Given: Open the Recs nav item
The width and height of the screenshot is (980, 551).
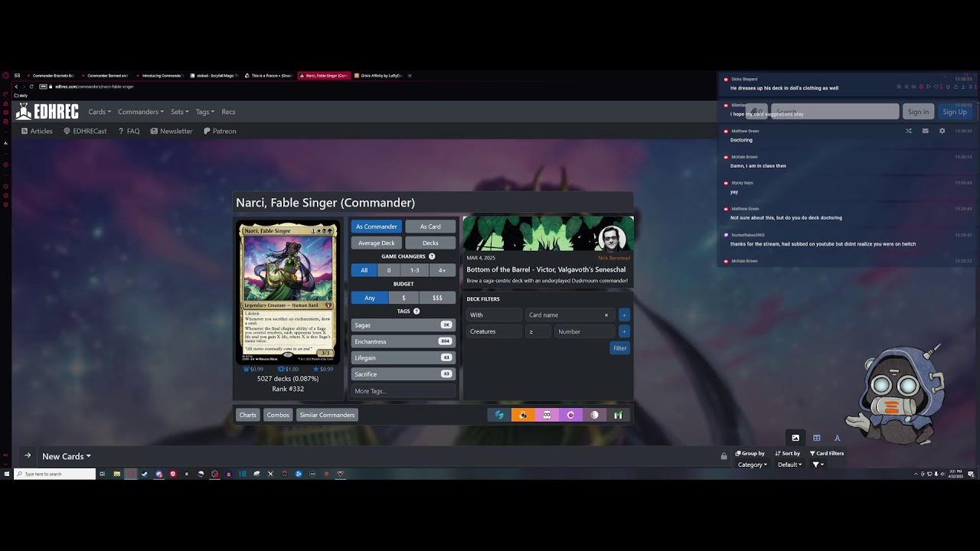Looking at the screenshot, I should 228,112.
